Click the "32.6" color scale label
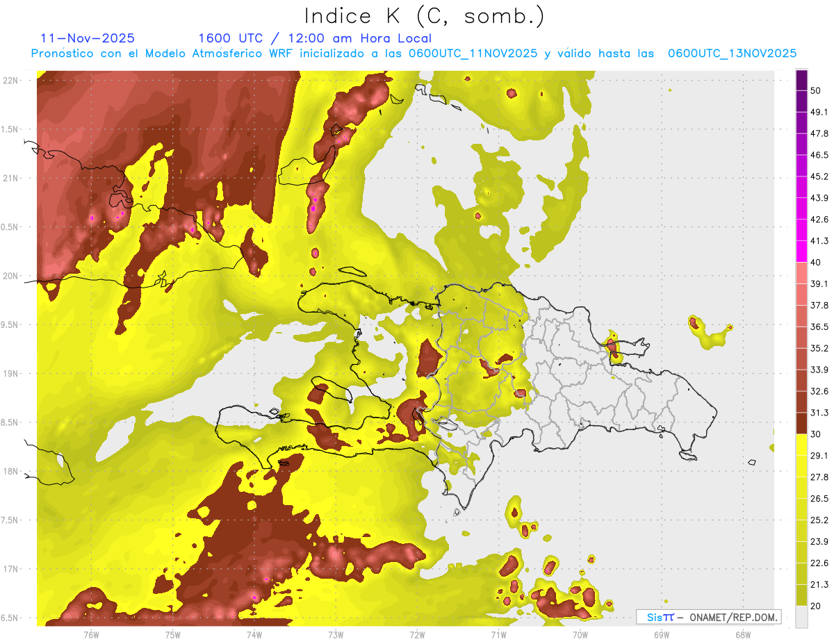 (819, 391)
